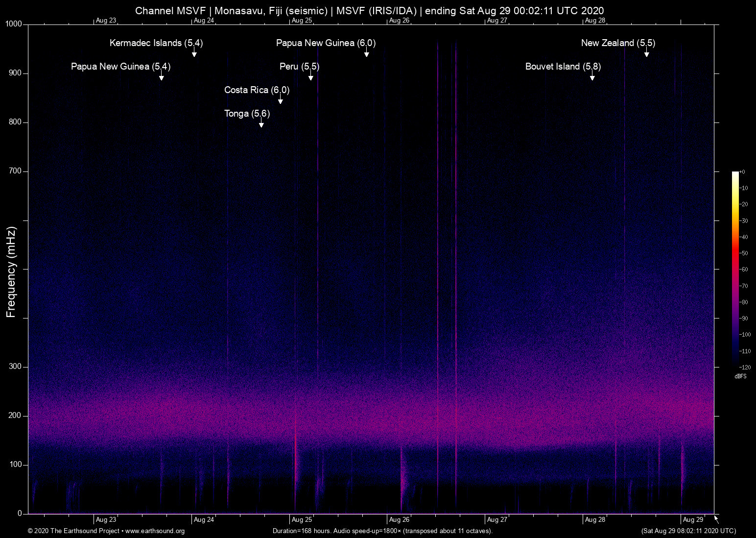Click the 1000 frequency tick label
This screenshot has height=538, width=756.
[x=14, y=24]
